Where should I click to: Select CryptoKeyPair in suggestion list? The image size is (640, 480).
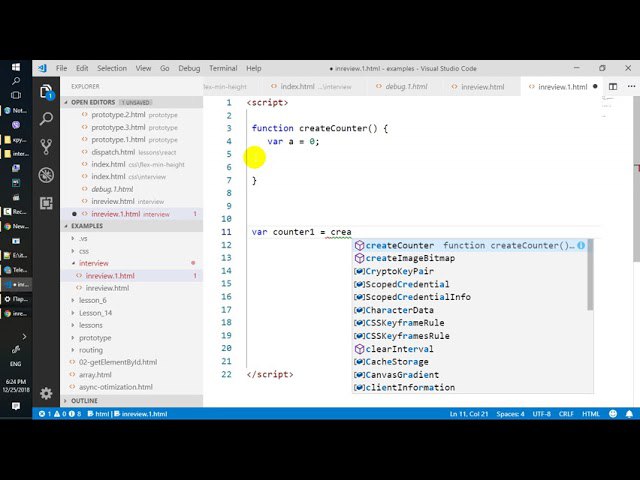point(470,271)
